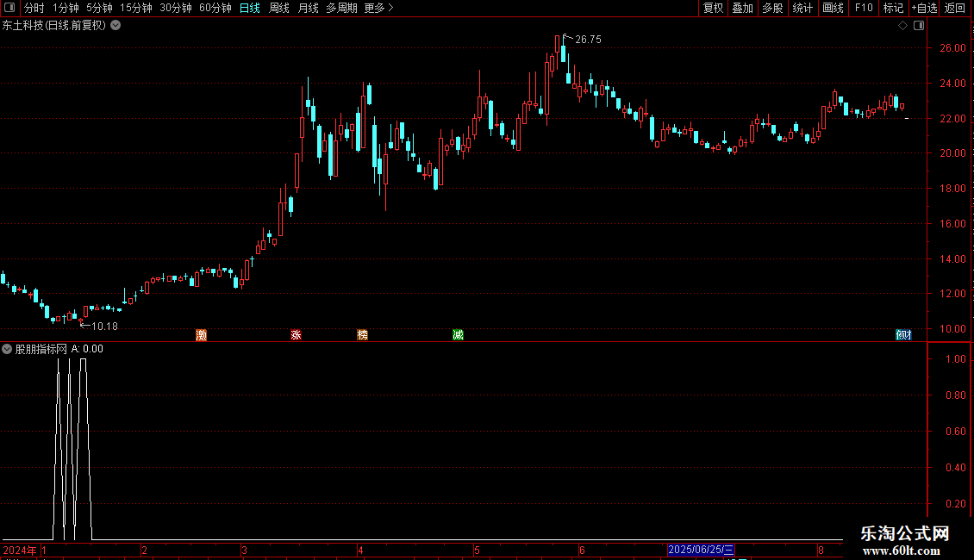Click the 0.60 indicator axis label
974x560 pixels.
(956, 432)
